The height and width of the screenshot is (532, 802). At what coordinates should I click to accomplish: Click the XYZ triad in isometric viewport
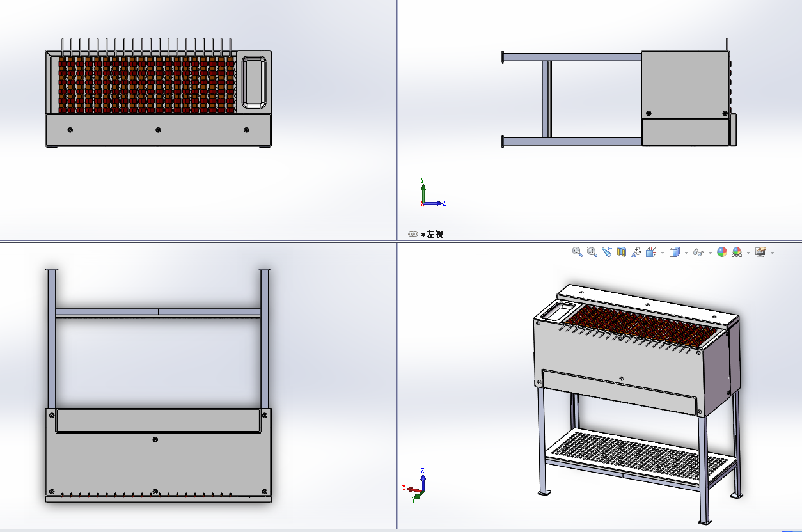point(416,484)
